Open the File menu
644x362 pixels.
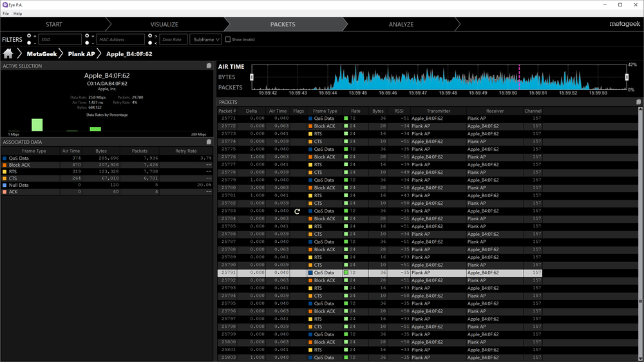[6, 14]
